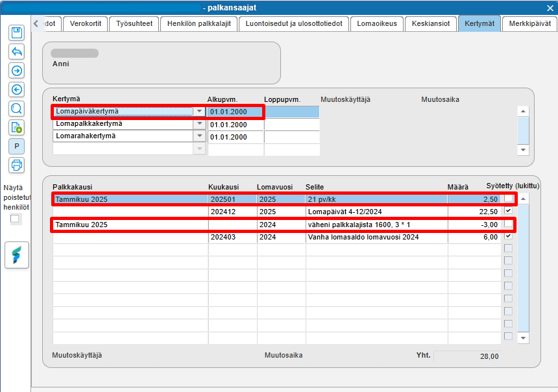Add new document with plus icon

(x=17, y=127)
